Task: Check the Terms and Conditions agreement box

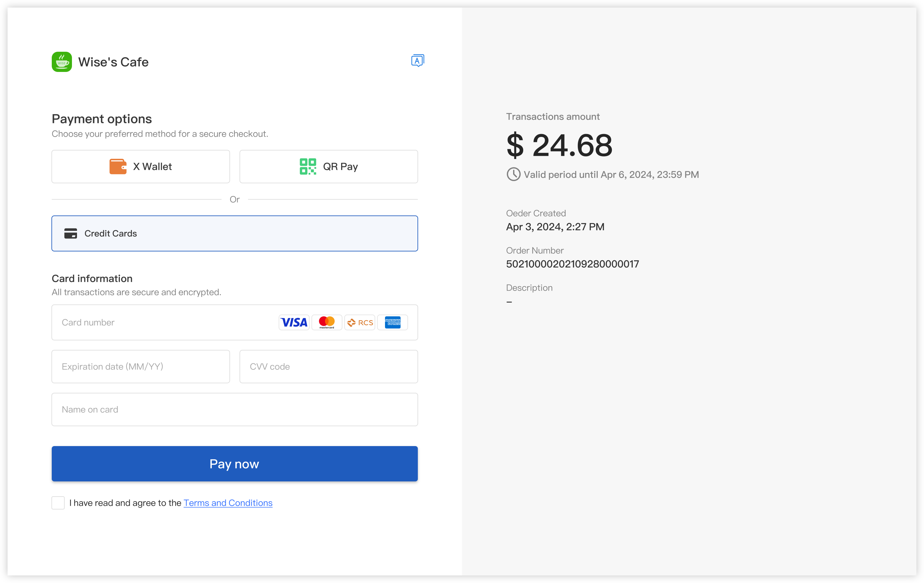Action: (x=58, y=503)
